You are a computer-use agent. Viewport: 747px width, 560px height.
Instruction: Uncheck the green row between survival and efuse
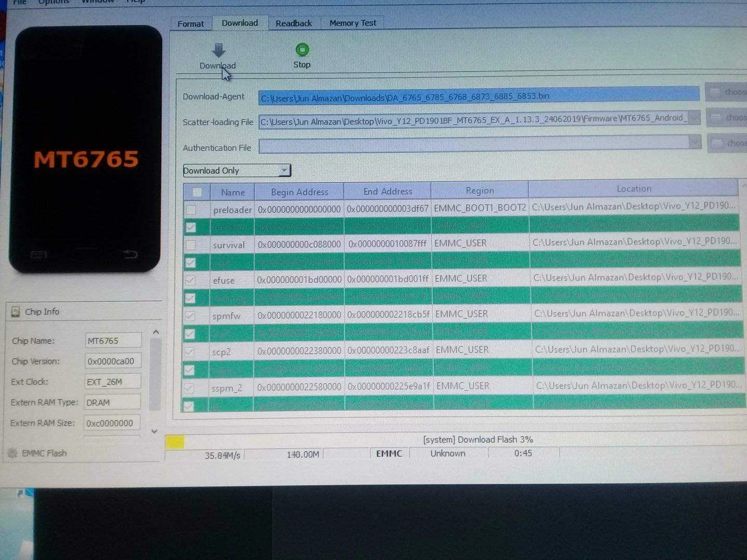tap(190, 263)
